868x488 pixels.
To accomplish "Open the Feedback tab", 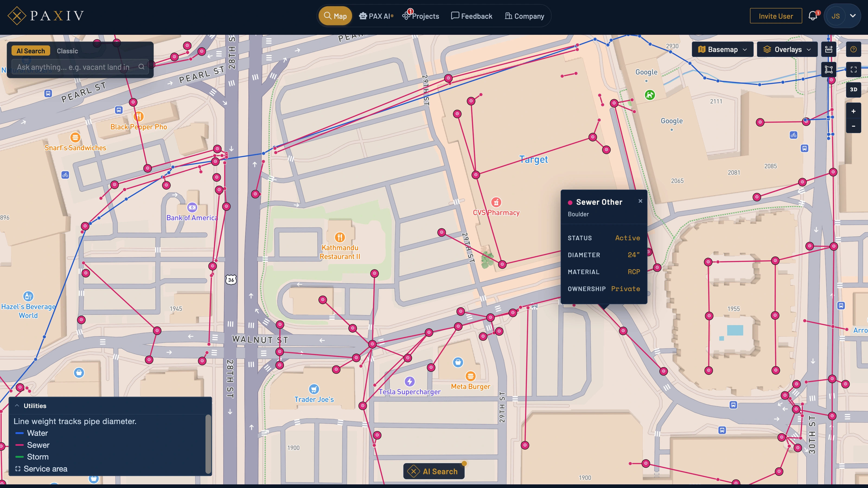I will coord(472,16).
